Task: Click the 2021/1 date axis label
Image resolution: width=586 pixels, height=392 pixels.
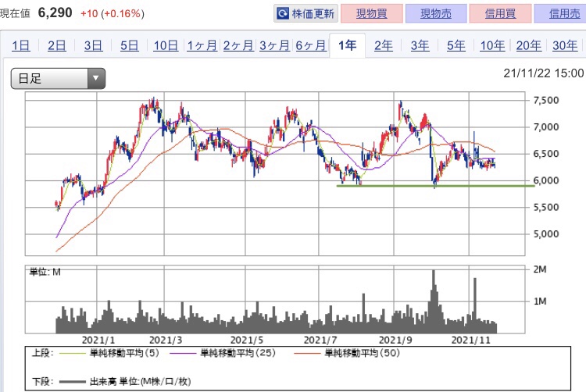Action: [98, 340]
